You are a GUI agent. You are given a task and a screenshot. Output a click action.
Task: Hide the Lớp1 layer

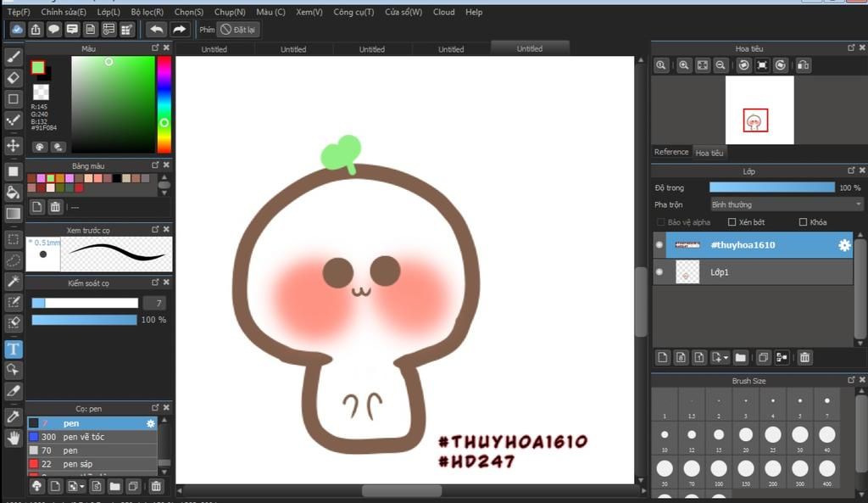[659, 272]
